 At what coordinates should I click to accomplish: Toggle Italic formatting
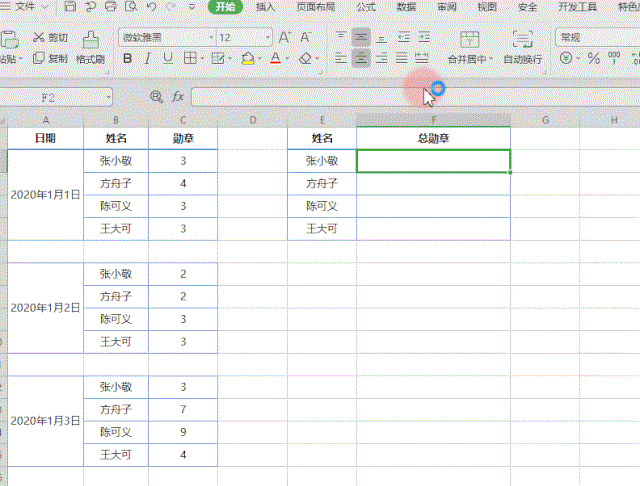148,59
